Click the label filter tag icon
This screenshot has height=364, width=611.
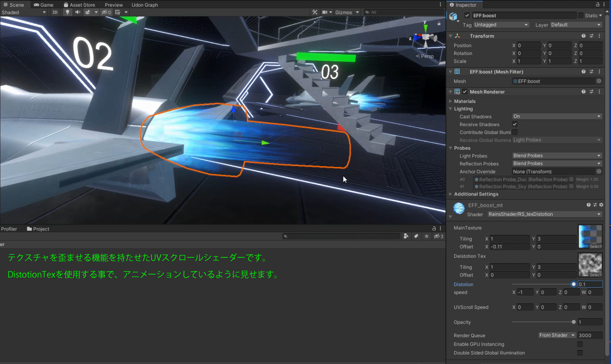pos(416,236)
